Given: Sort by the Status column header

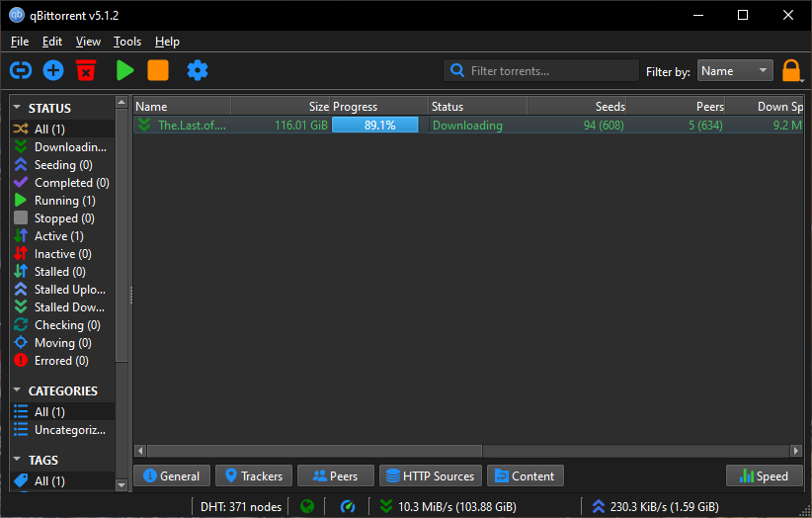Looking at the screenshot, I should pos(478,106).
